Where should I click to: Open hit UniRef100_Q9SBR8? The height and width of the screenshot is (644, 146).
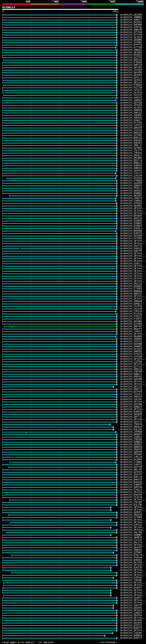click(x=131, y=40)
